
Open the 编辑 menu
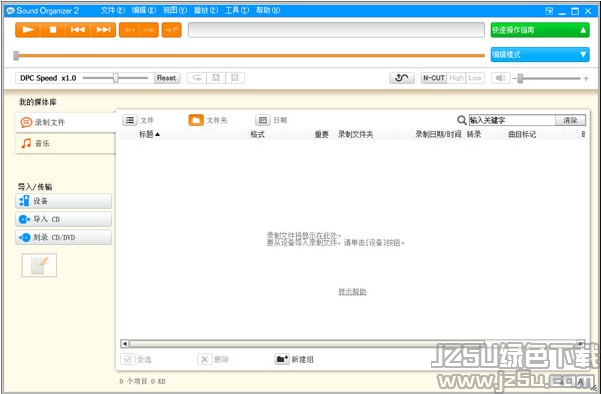pyautogui.click(x=144, y=11)
